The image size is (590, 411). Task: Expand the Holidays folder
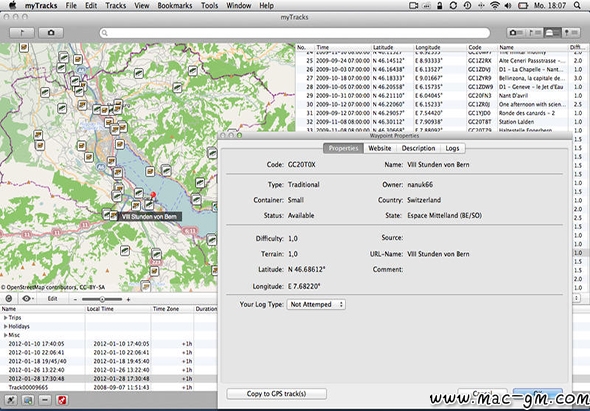[6, 326]
